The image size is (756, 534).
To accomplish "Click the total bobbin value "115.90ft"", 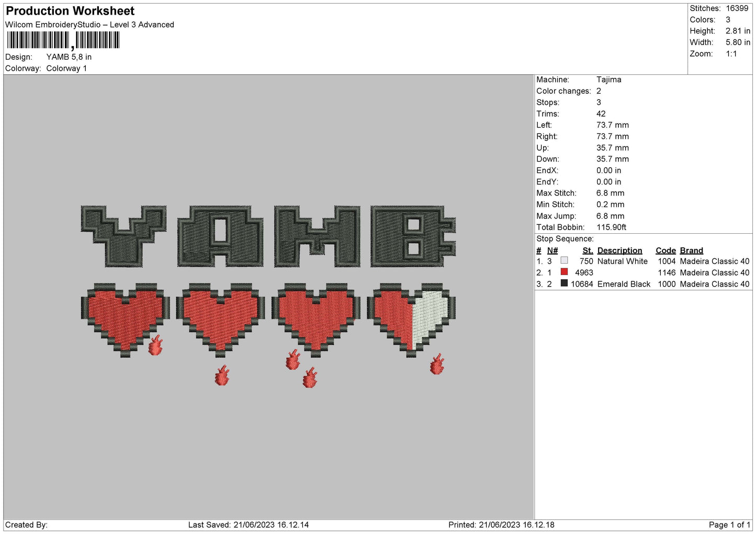I will tap(612, 228).
